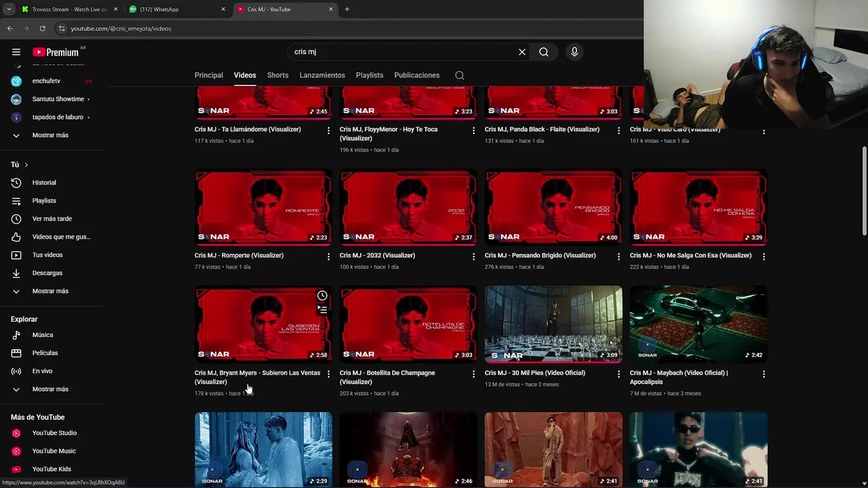868x488 pixels.
Task: Open options menu for Romperte video
Action: (x=328, y=256)
